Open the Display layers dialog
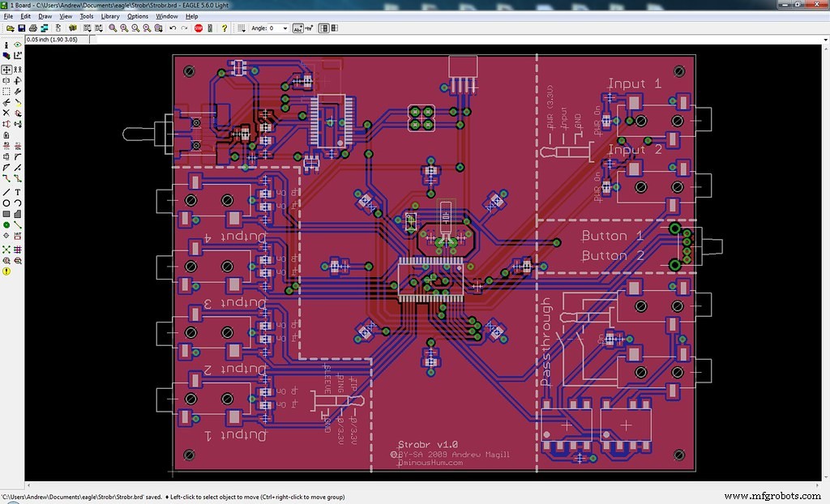 tap(6, 54)
